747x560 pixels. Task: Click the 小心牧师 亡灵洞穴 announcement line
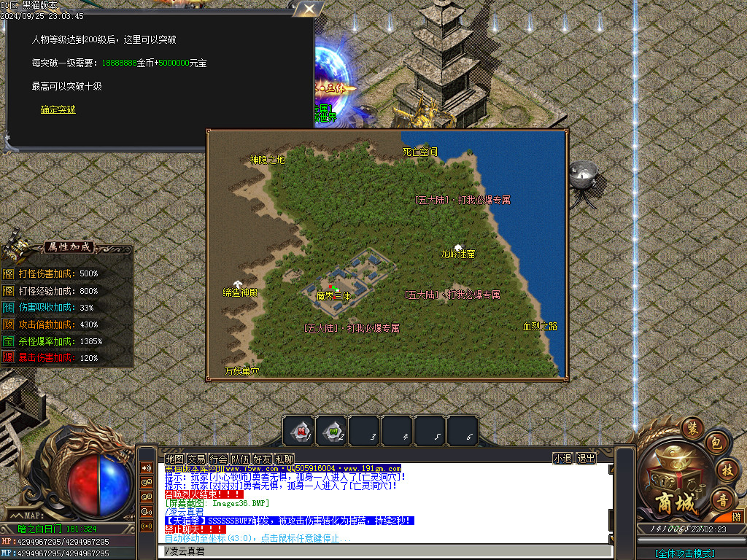click(285, 477)
